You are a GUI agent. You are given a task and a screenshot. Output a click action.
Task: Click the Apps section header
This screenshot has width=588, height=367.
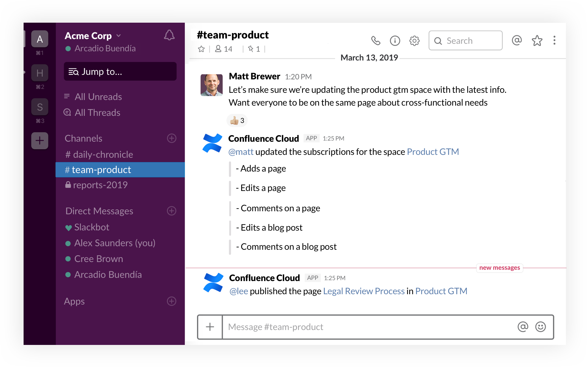[x=74, y=301]
